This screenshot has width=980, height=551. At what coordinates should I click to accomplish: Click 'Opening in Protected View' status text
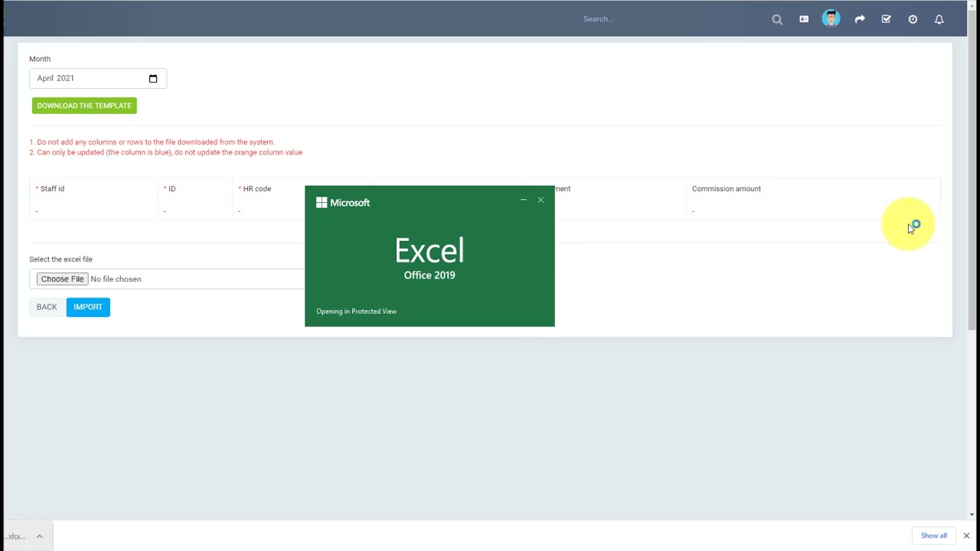pos(357,311)
